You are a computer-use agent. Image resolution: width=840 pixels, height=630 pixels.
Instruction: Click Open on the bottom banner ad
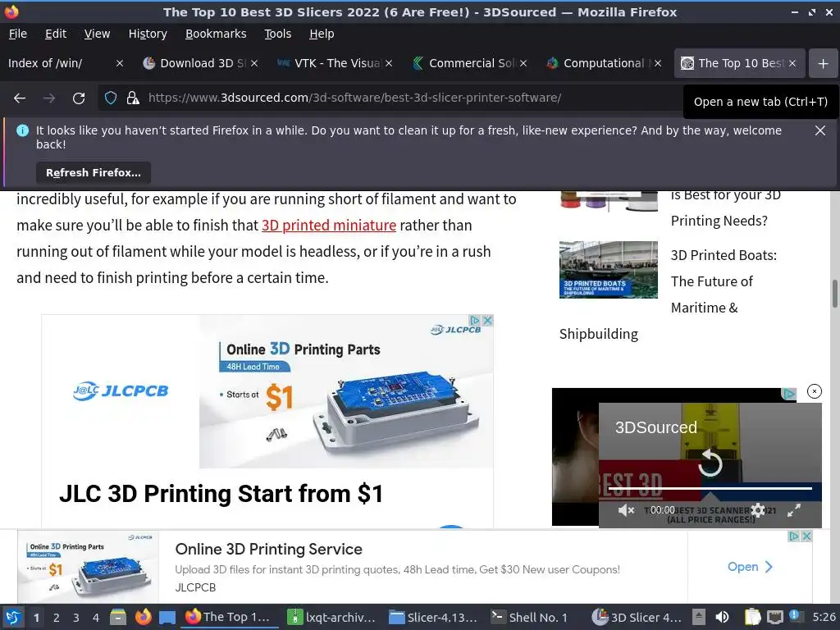coord(750,567)
